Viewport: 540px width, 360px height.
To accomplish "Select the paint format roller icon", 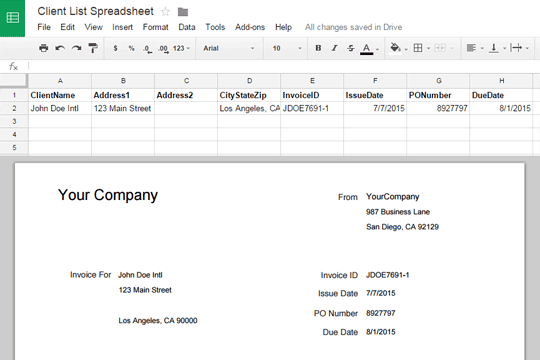I will click(x=93, y=48).
